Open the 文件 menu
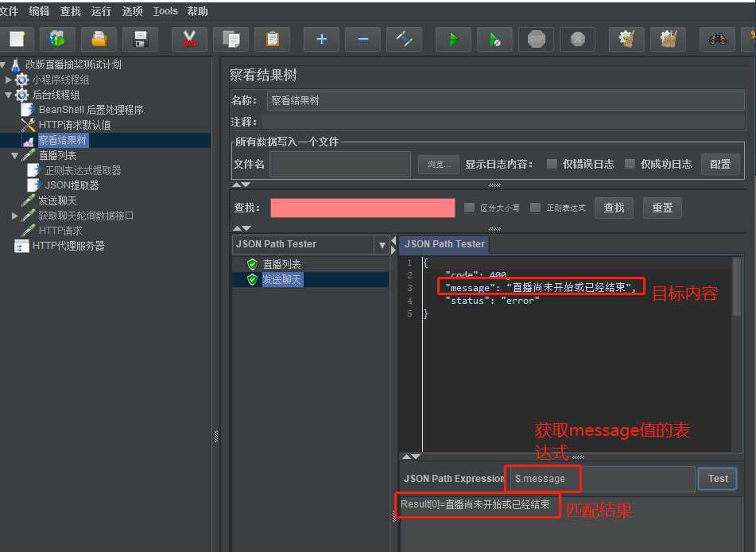Screen dimensions: 756x552 tap(9, 11)
